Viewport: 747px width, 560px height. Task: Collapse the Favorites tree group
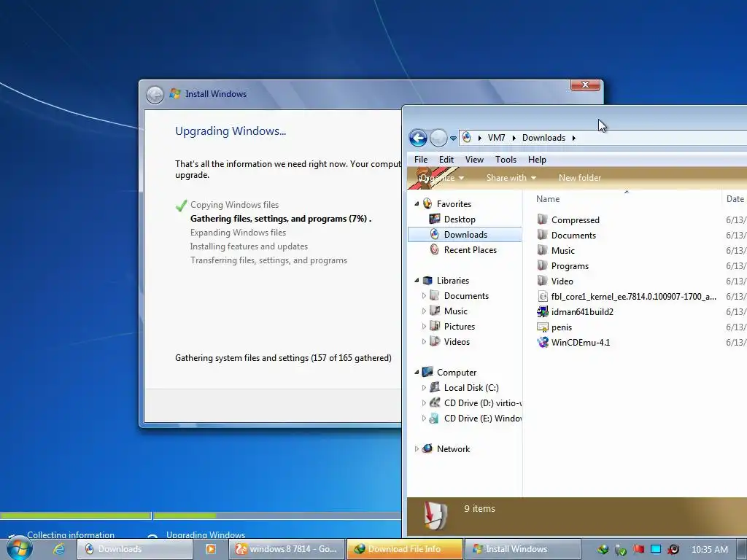[x=417, y=204]
